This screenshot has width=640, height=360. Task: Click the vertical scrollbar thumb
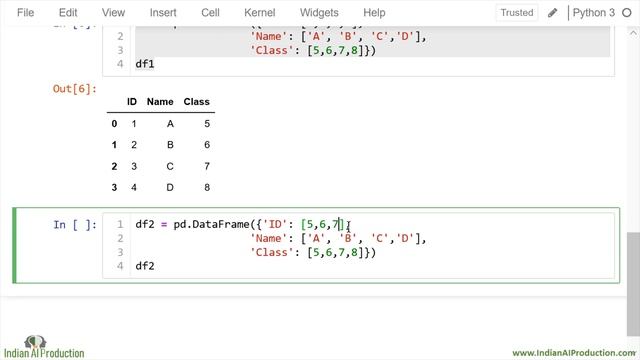633,284
